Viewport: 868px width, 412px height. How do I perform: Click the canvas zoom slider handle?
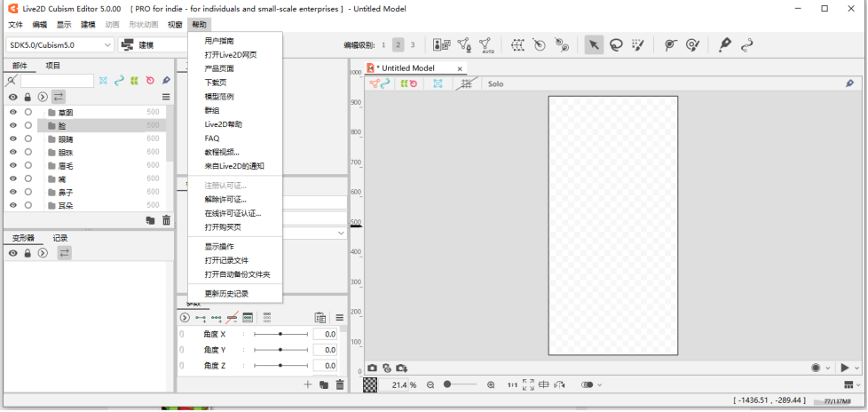pyautogui.click(x=447, y=384)
